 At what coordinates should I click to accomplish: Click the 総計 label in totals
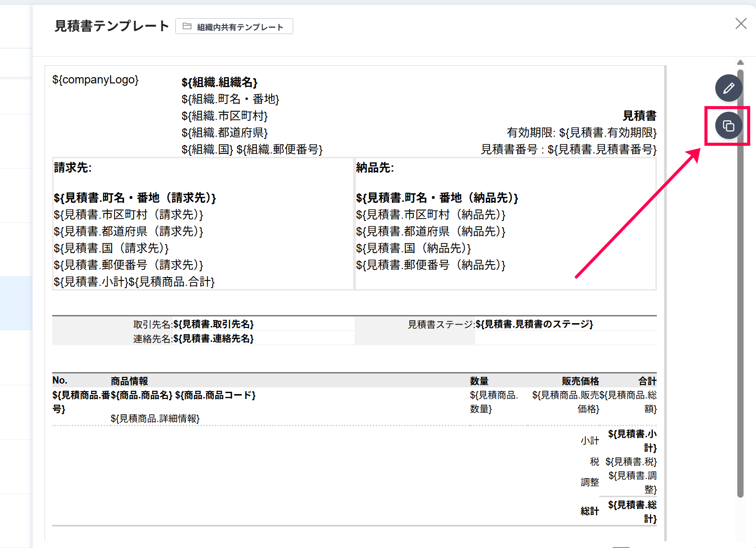[x=589, y=512]
